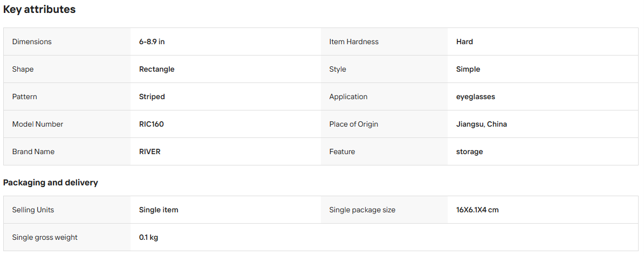Select the RIC160 model number
This screenshot has width=644, height=256.
click(152, 124)
